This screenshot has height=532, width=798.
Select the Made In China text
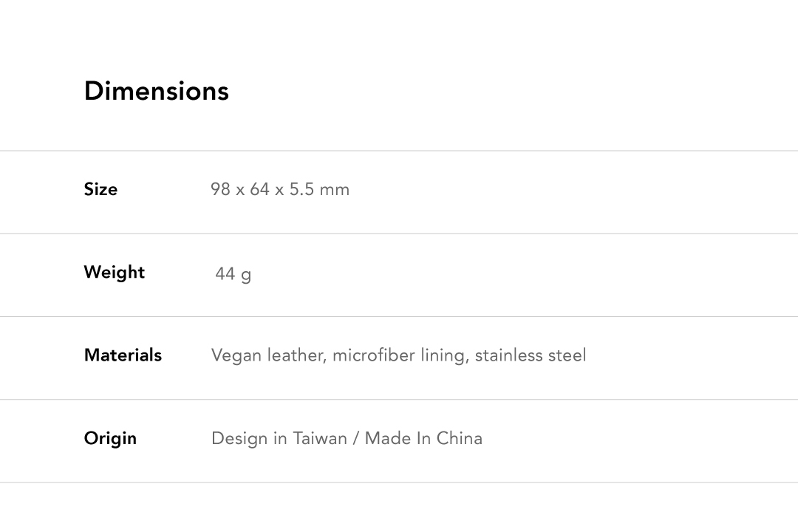click(x=423, y=438)
